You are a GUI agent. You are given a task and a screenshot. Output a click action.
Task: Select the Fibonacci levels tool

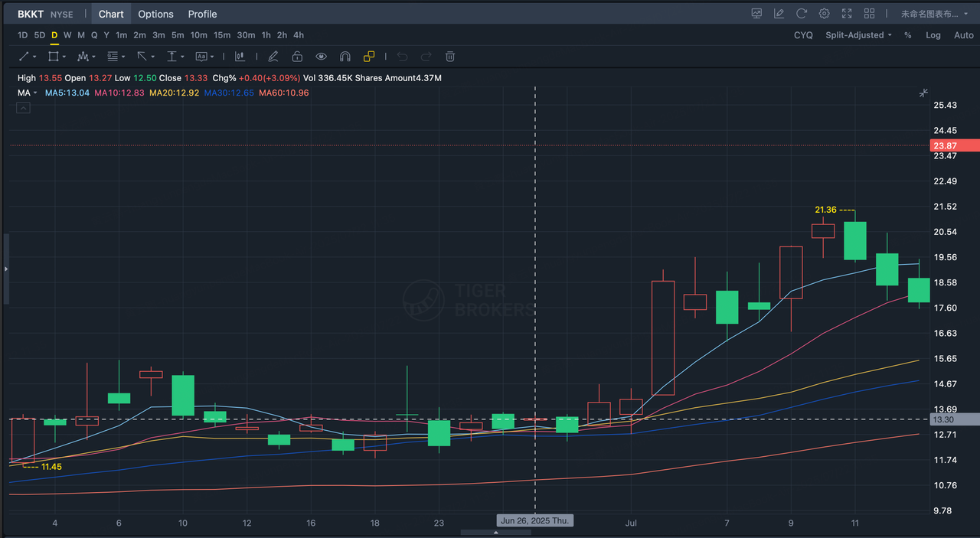click(x=113, y=56)
